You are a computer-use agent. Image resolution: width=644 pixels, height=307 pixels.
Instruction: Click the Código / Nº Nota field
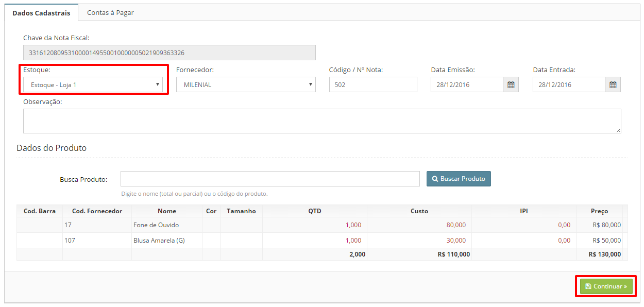[x=373, y=85]
